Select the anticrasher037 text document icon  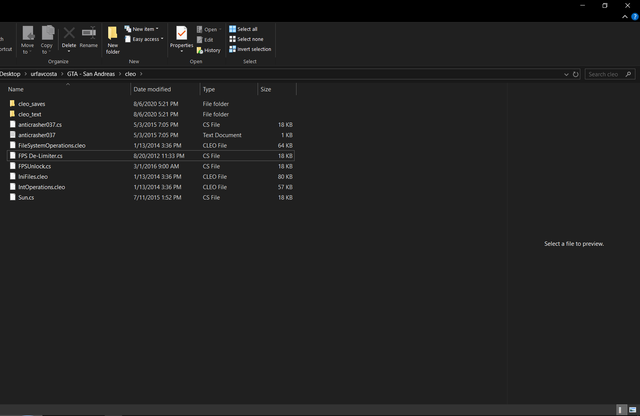point(13,135)
